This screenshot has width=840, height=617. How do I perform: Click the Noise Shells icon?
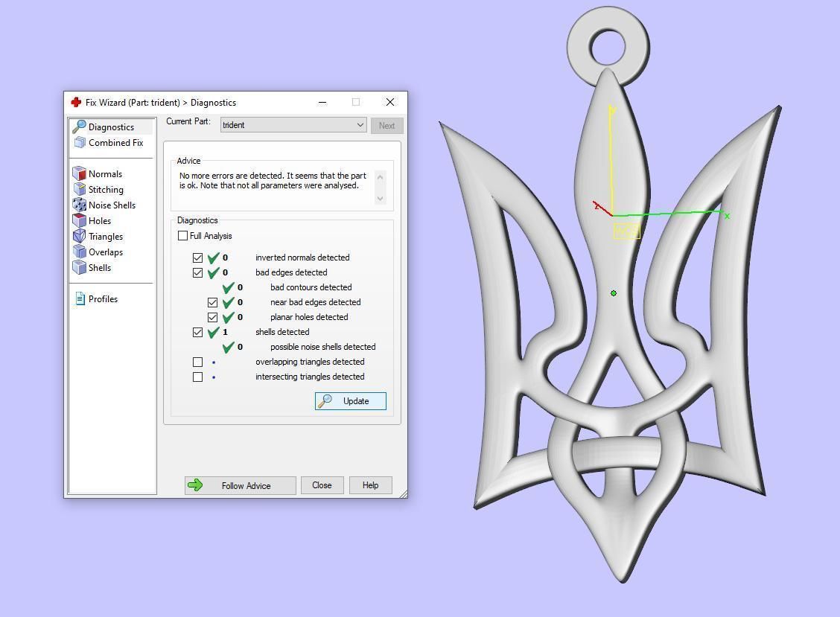click(x=79, y=205)
